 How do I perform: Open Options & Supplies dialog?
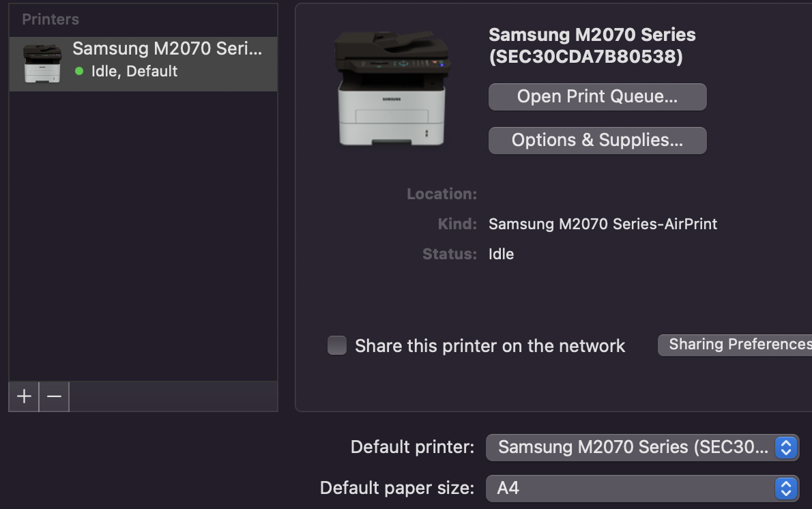coord(597,141)
